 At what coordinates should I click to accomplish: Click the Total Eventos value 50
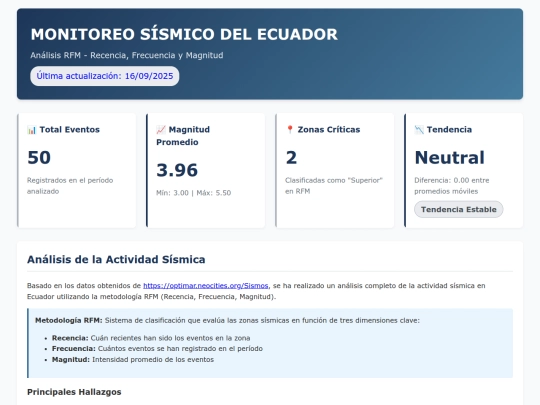[x=39, y=158]
